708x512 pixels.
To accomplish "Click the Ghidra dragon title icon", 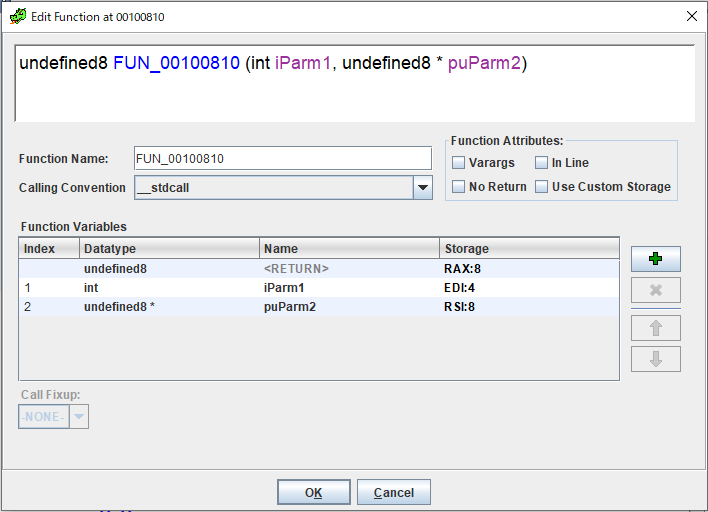I will 18,17.
